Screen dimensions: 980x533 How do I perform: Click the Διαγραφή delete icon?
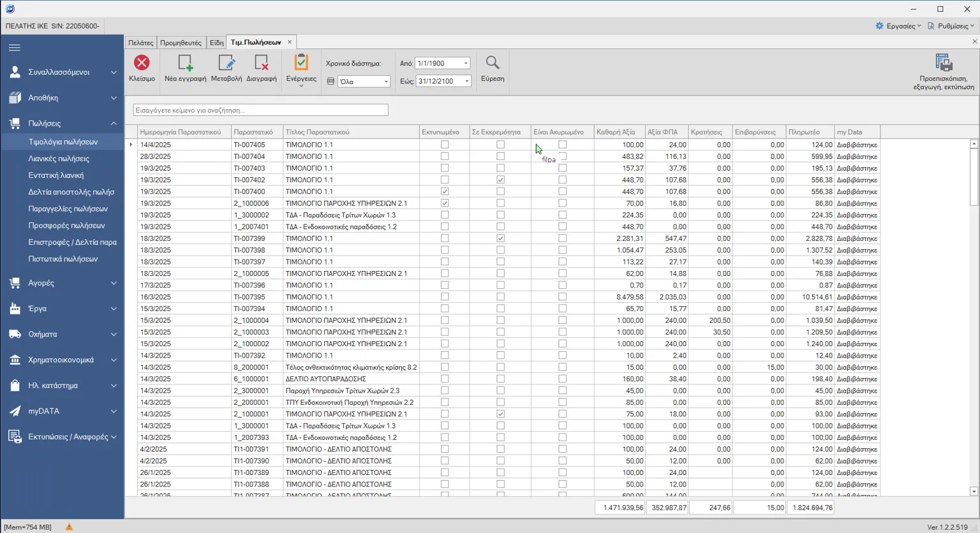[262, 62]
